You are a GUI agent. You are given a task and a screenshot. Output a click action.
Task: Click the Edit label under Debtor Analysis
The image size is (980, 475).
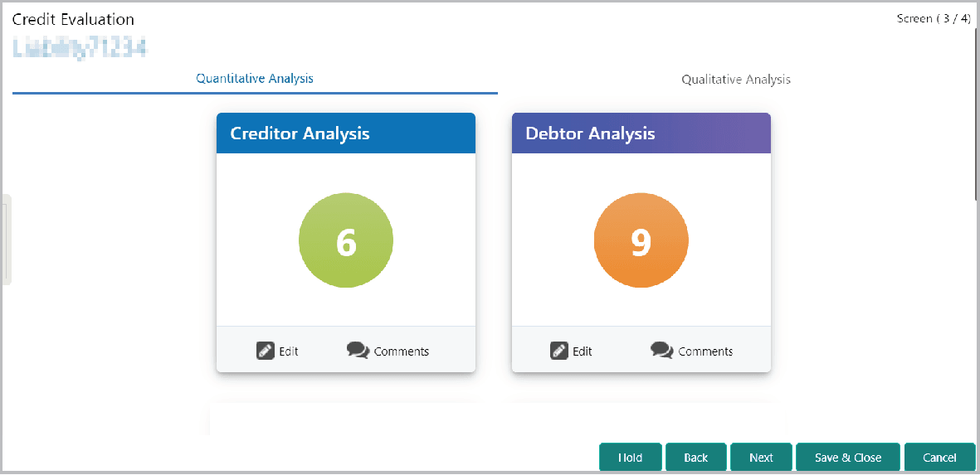point(583,351)
